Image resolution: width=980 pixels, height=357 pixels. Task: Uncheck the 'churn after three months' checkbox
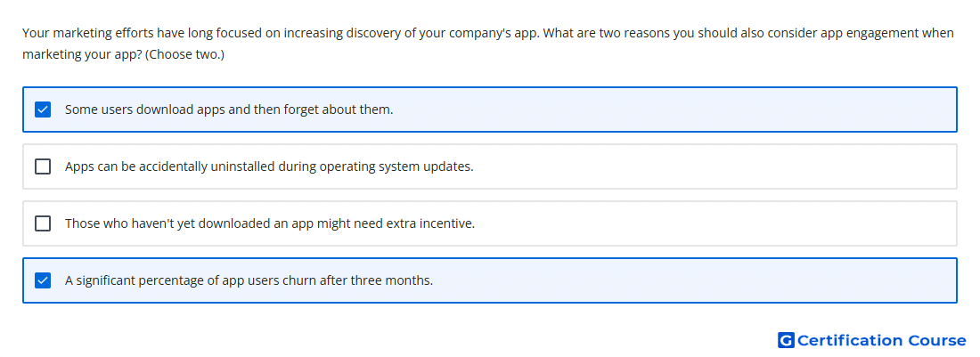pos(43,280)
